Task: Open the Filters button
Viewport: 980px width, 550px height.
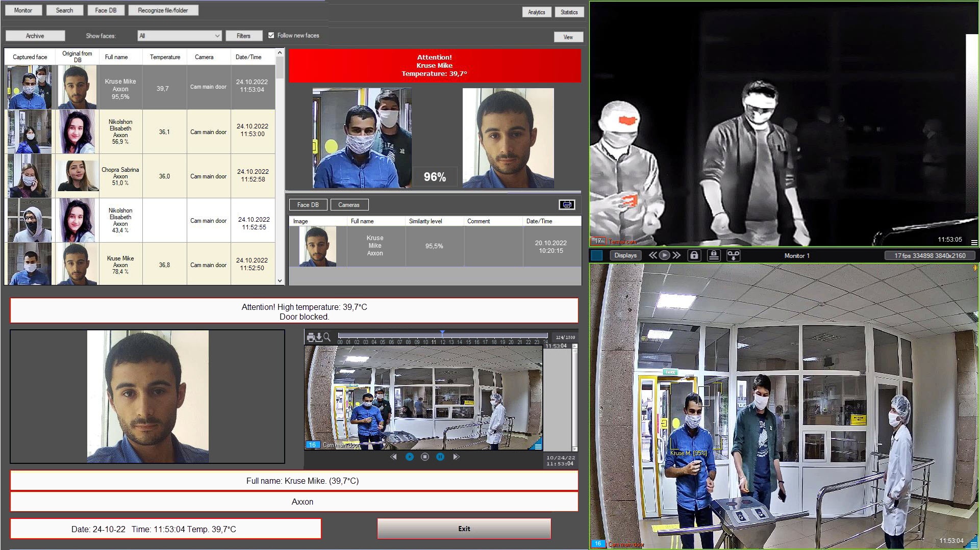Action: pos(243,36)
